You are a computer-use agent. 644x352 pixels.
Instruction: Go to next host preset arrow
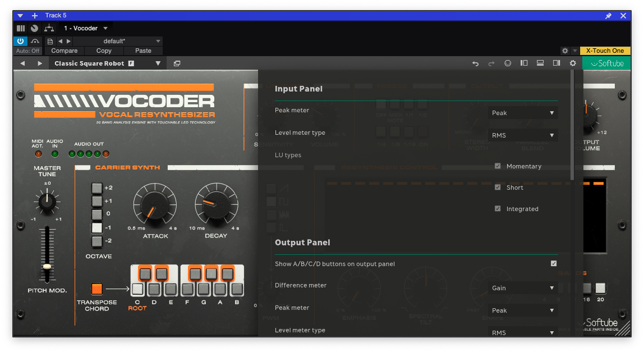coord(68,41)
